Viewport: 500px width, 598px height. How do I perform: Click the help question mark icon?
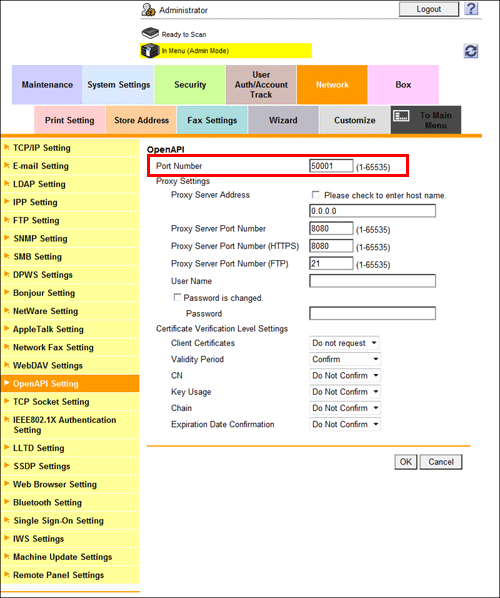[x=471, y=9]
